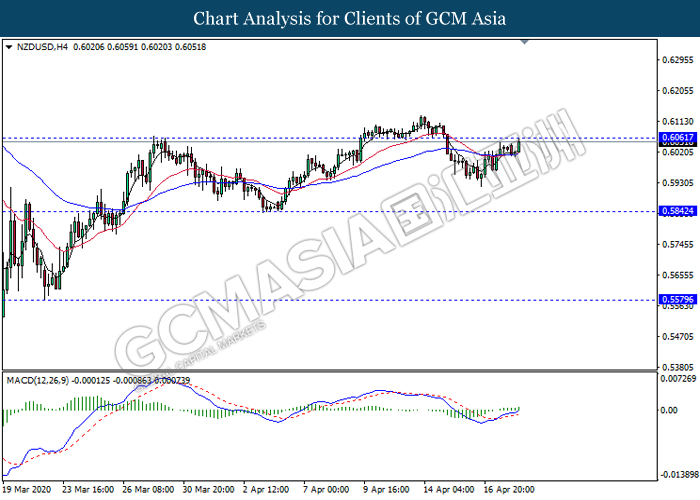
Task: Click the 16 Apr 20:00 time label
Action: [509, 490]
